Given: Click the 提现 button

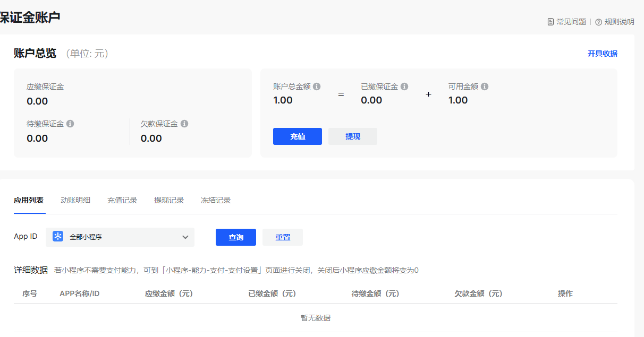Looking at the screenshot, I should click(x=353, y=136).
